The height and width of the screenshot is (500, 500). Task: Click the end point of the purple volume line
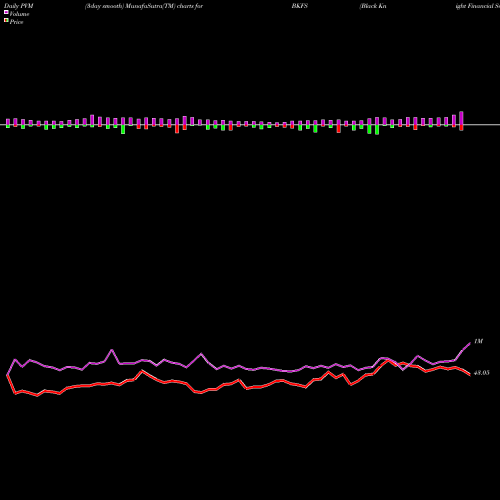[x=470, y=343]
